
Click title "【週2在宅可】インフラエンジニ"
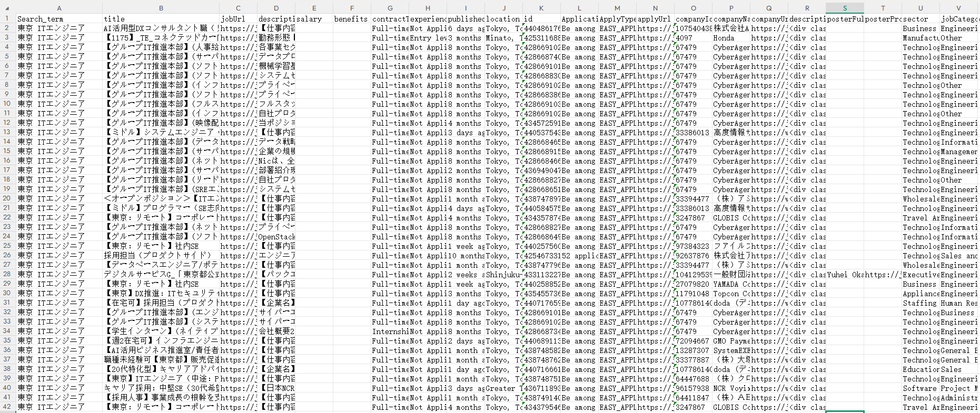(161, 341)
